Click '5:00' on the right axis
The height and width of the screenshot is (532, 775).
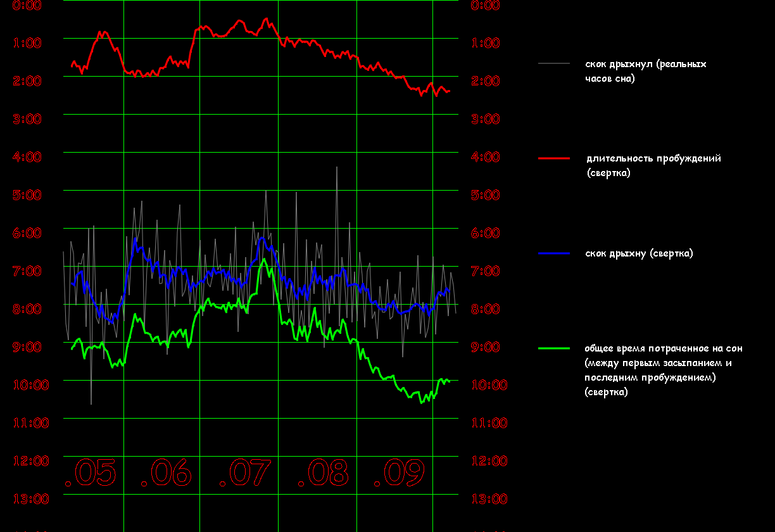[x=486, y=194]
